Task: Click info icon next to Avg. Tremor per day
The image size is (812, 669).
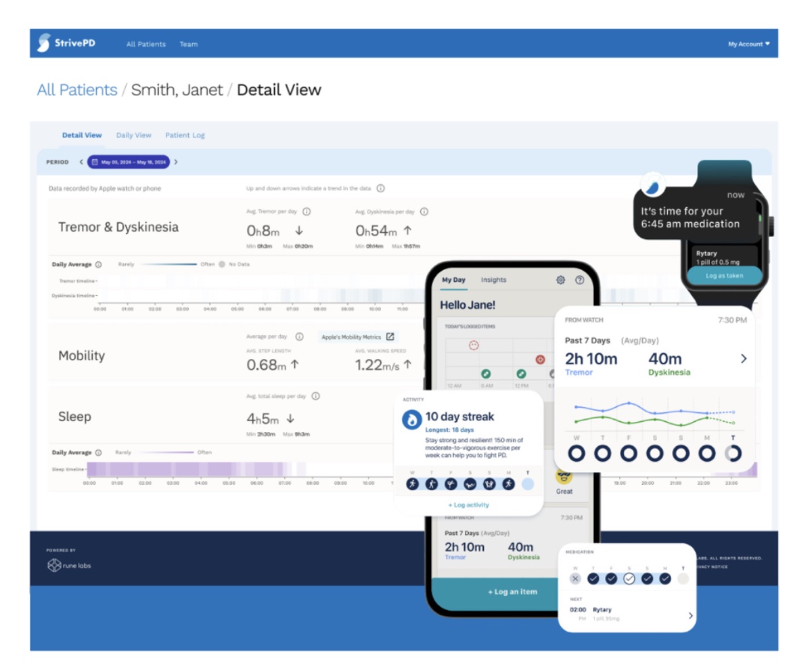Action: click(307, 212)
